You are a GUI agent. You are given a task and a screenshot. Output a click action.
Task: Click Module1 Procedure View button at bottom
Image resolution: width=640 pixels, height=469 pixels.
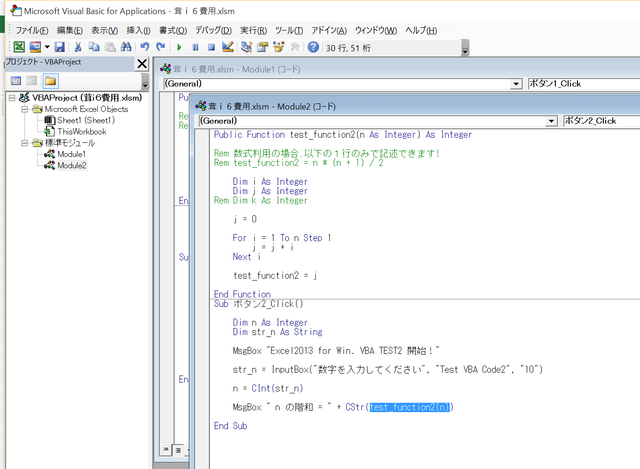pyautogui.click(x=165, y=449)
